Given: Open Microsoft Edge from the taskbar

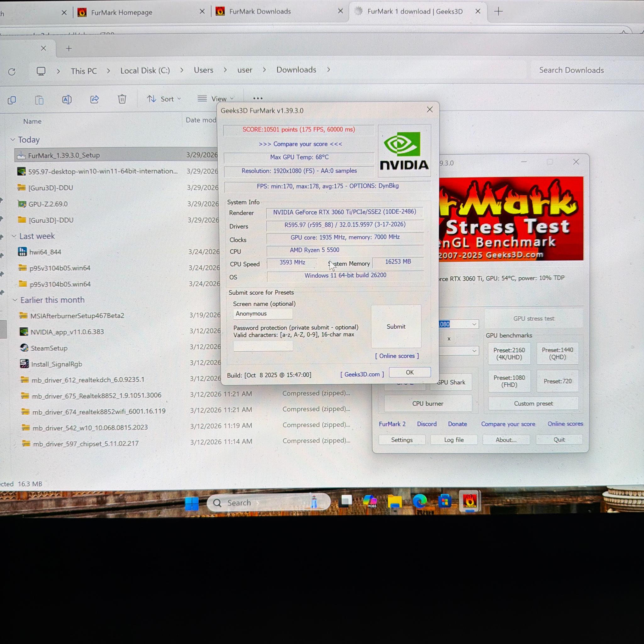Looking at the screenshot, I should tap(420, 501).
